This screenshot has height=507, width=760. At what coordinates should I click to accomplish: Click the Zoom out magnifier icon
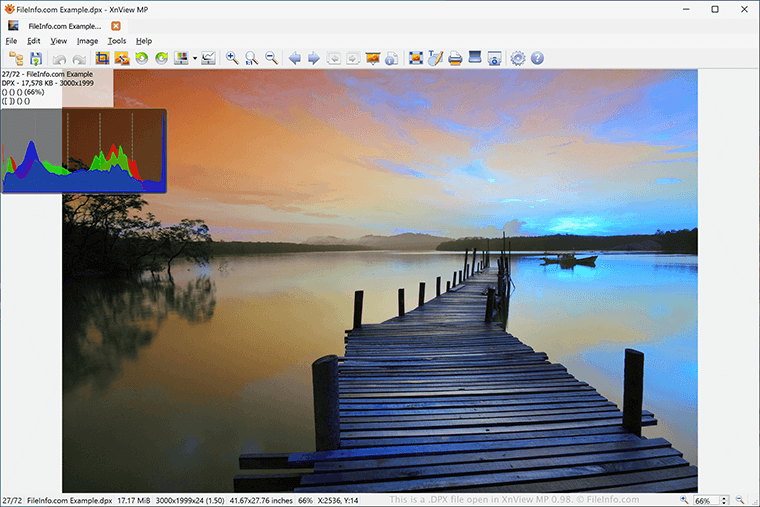(271, 59)
